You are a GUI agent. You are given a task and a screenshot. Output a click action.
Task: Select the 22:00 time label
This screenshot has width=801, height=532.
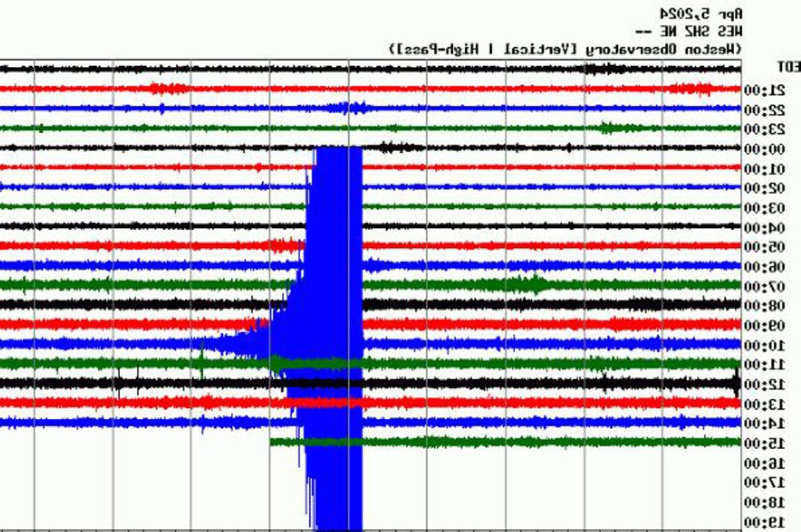[x=765, y=110]
